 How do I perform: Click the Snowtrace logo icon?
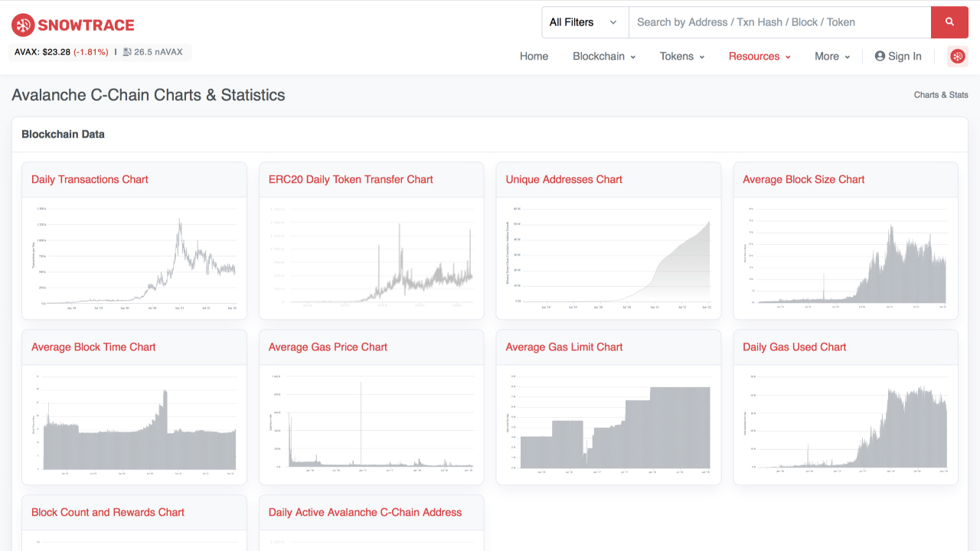pos(23,25)
